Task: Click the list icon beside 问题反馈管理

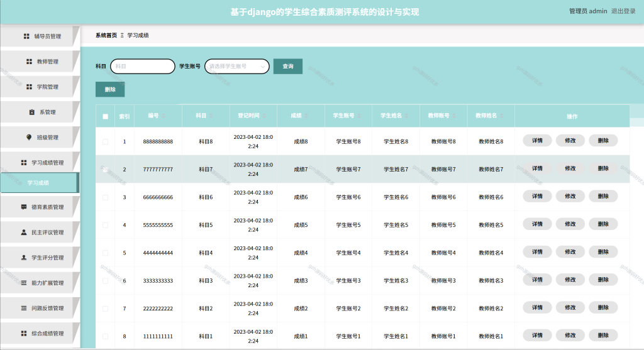Action: [x=24, y=308]
